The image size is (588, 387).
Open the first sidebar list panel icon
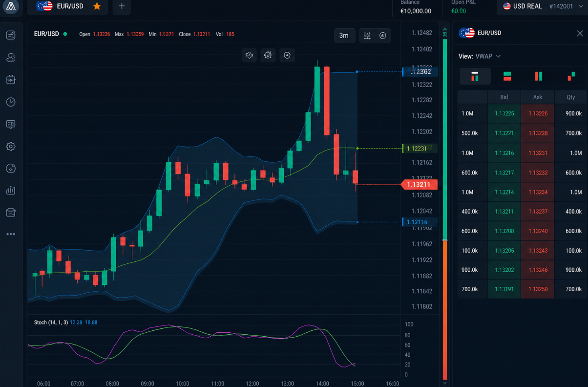click(x=11, y=35)
